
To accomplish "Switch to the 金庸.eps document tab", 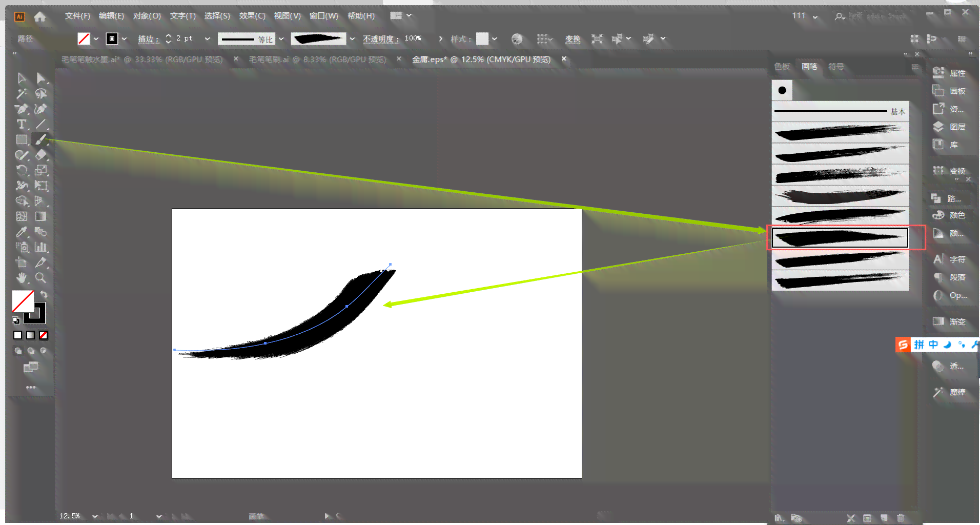I will 481,59.
